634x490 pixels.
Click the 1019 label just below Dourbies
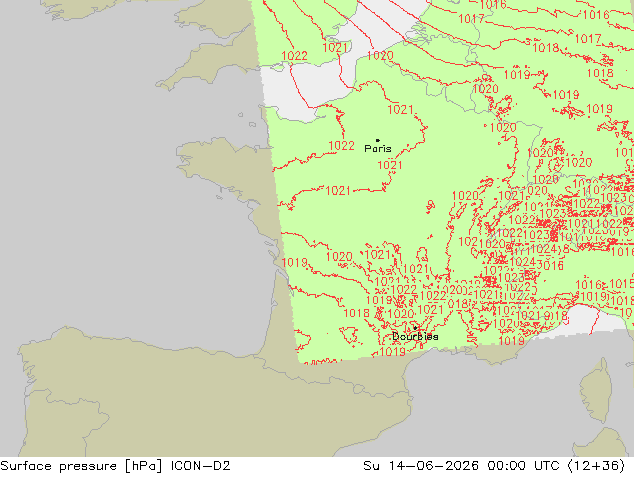pos(393,351)
